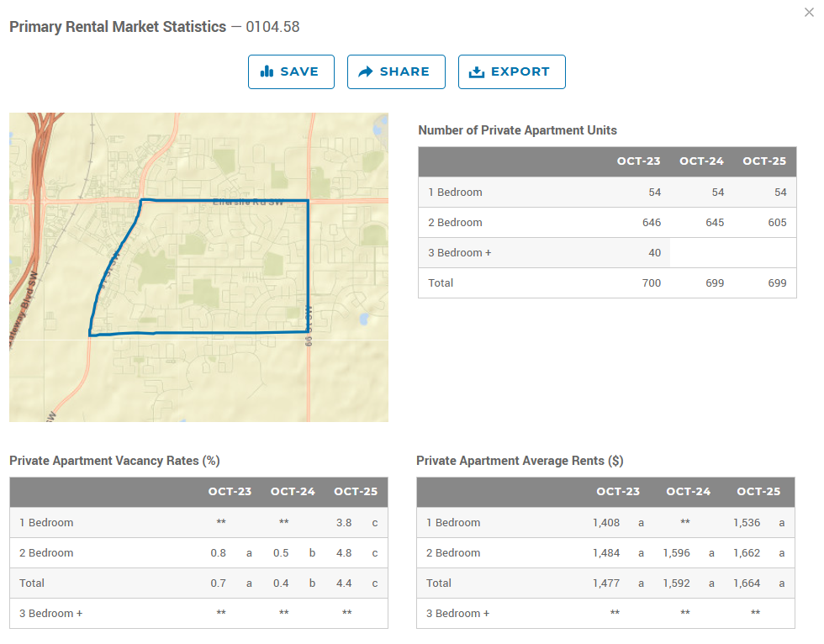
Task: Select OCT-24 header in Average Rents table
Action: [688, 492]
